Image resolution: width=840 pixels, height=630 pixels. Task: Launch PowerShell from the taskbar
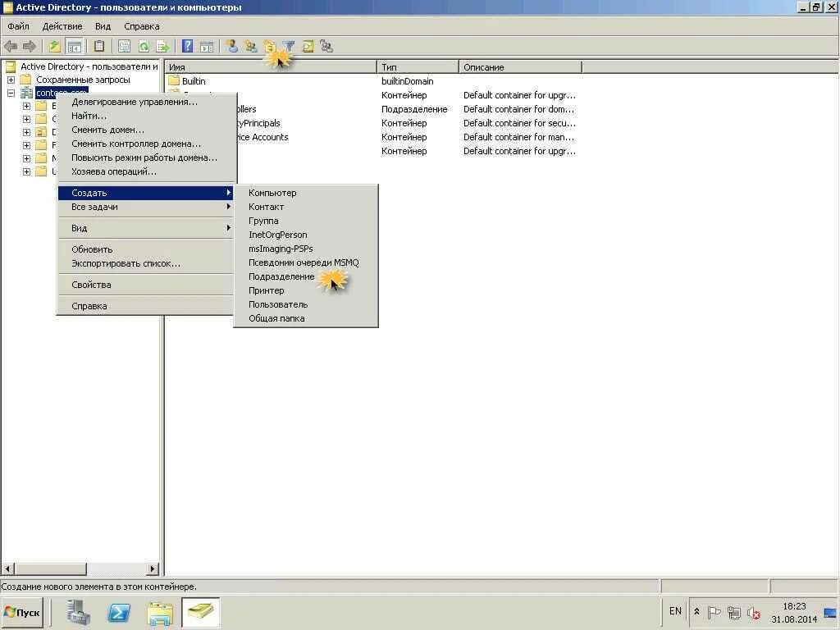tap(119, 612)
